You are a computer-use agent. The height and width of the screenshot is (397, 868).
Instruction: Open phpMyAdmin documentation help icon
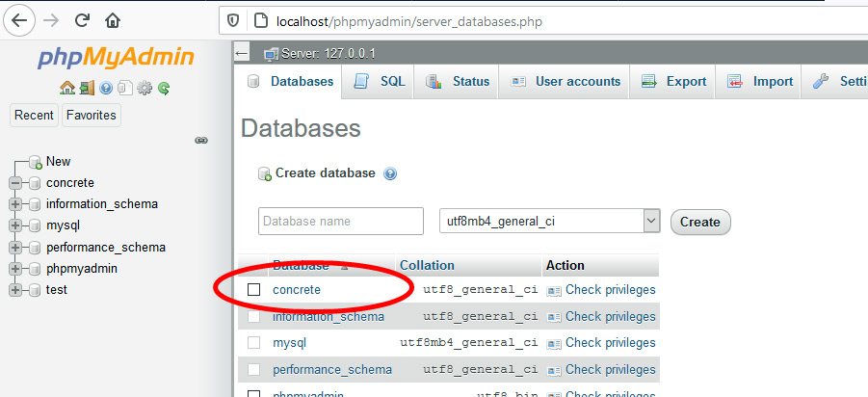(106, 88)
